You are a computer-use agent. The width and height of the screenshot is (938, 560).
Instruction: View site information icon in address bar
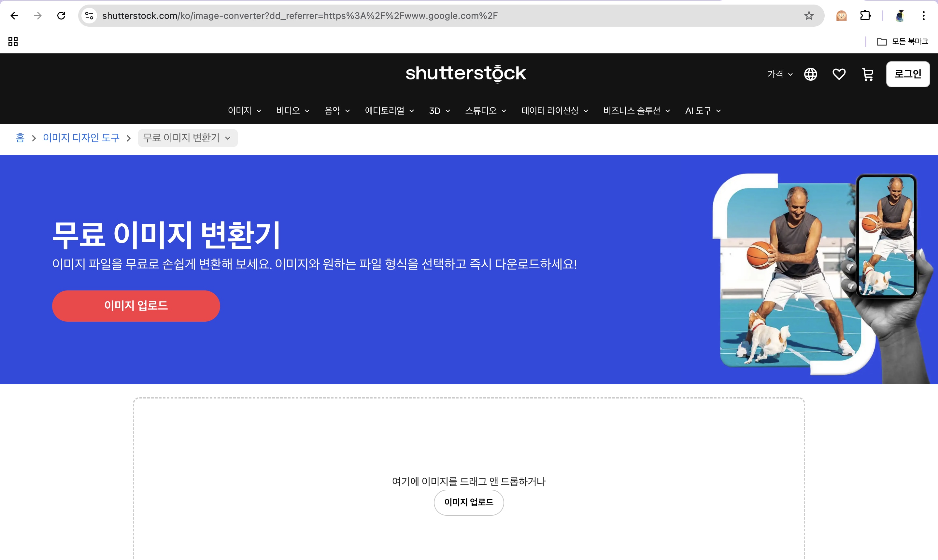(x=90, y=16)
